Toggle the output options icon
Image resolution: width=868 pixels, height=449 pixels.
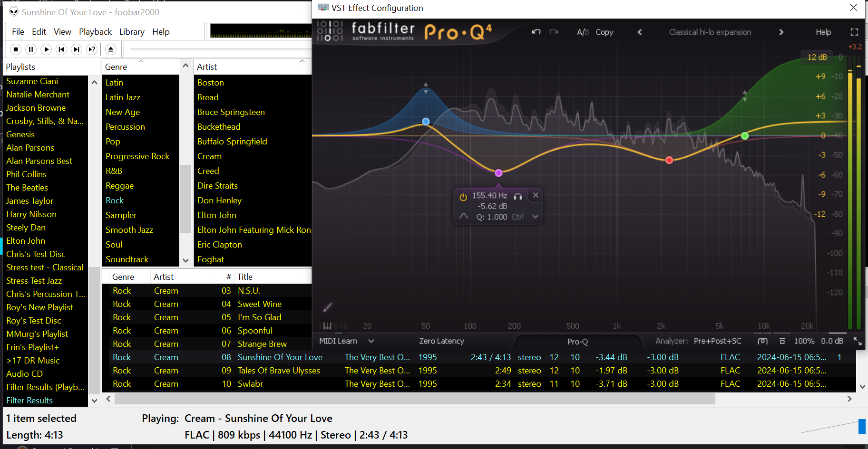pyautogui.click(x=782, y=341)
